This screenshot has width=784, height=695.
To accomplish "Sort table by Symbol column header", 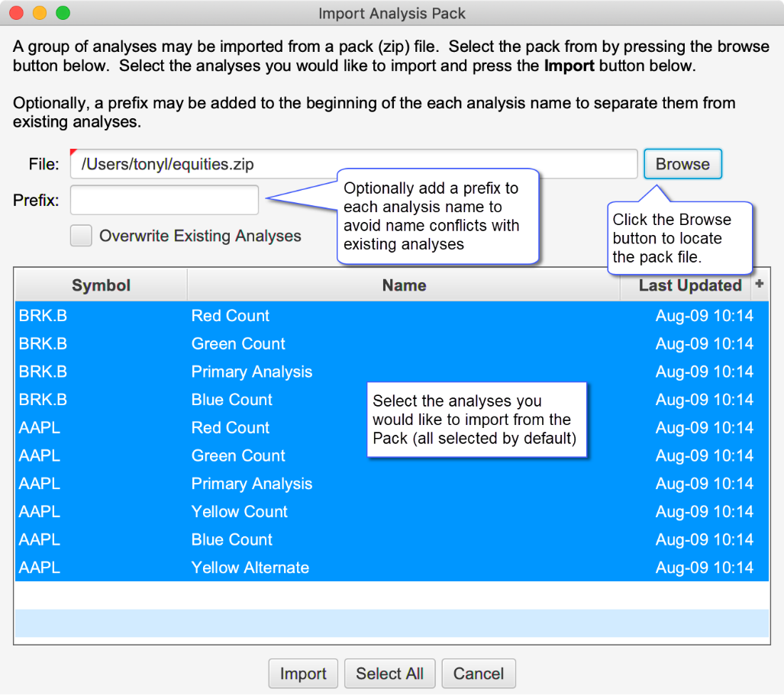I will (x=101, y=285).
